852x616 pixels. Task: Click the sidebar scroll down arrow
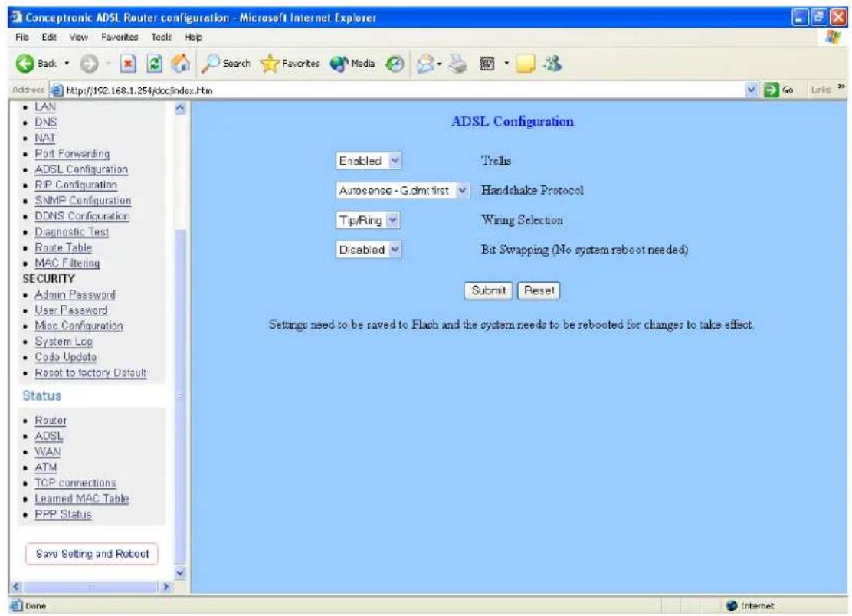[x=180, y=572]
